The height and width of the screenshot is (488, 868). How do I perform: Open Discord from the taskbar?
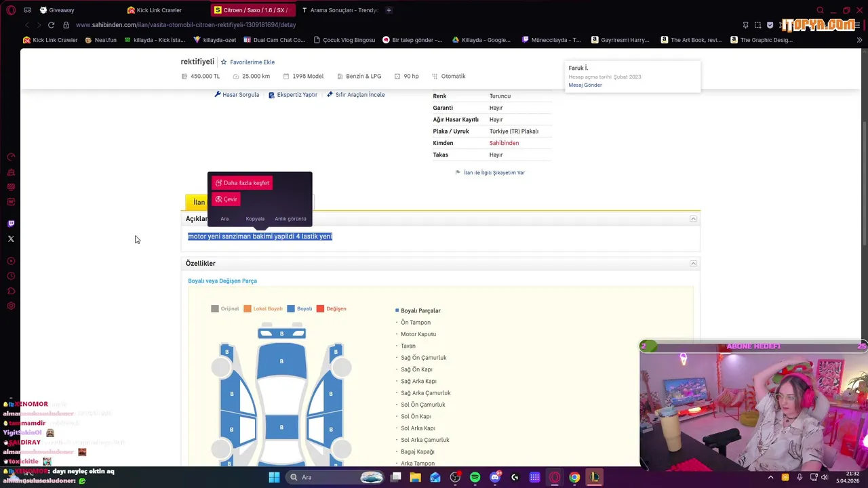pyautogui.click(x=495, y=477)
